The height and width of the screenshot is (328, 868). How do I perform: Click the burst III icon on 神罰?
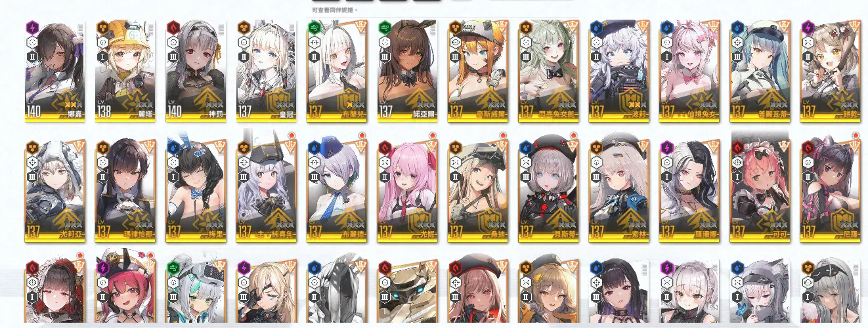coord(174,56)
